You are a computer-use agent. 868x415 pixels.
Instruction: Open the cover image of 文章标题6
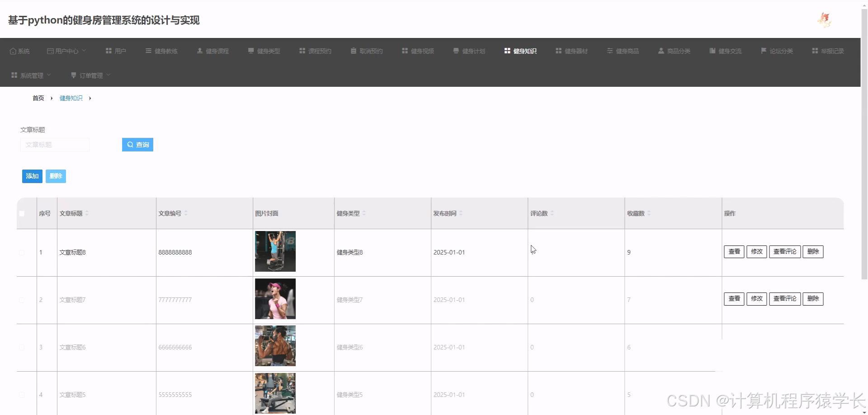click(x=275, y=346)
